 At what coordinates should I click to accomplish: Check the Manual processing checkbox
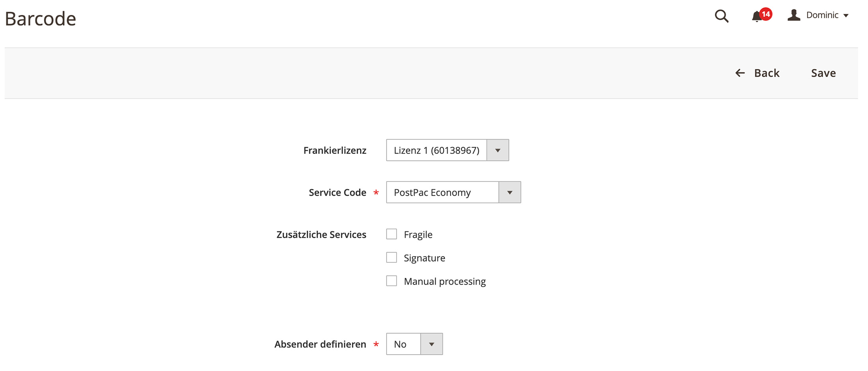391,281
